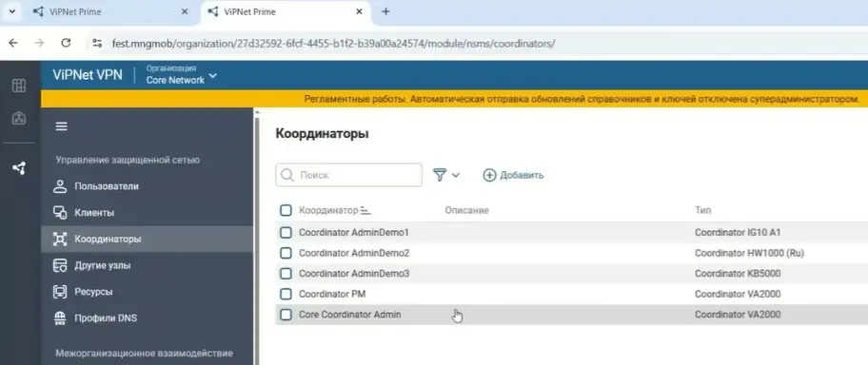This screenshot has width=868, height=365.
Task: Open the Coordinator PM entry
Action: click(x=332, y=295)
